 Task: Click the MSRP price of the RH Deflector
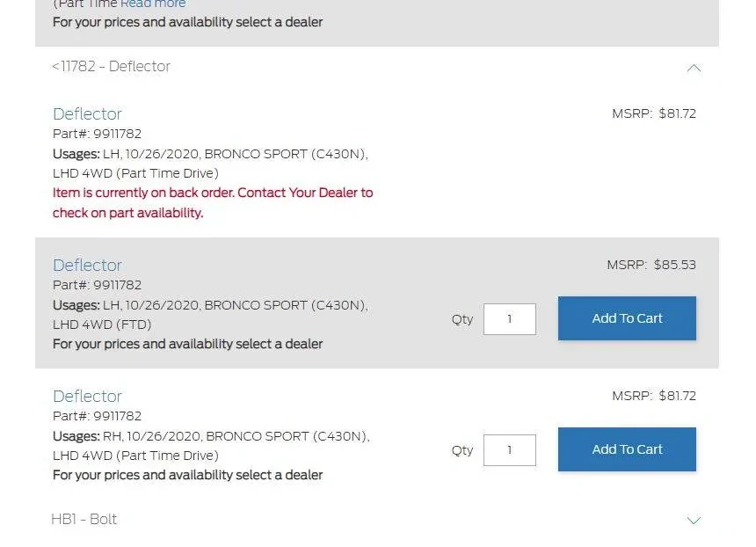point(654,396)
